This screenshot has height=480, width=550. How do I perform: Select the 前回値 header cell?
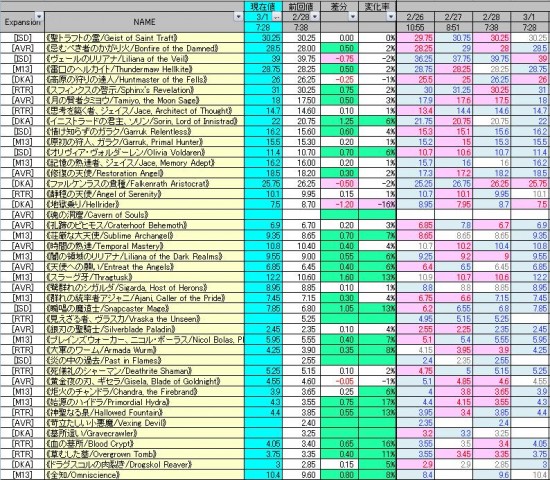tap(301, 6)
